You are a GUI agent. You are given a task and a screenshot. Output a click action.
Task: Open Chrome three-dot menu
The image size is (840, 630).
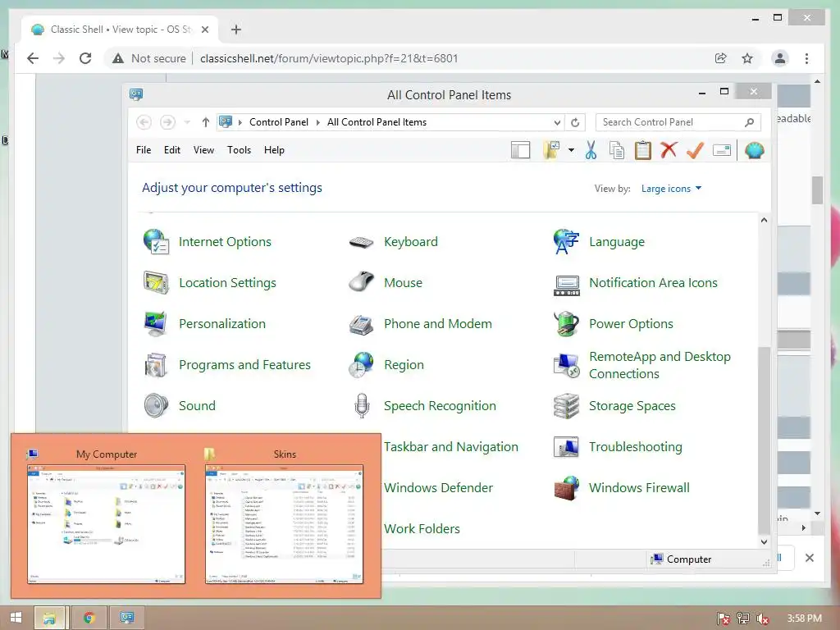[806, 58]
